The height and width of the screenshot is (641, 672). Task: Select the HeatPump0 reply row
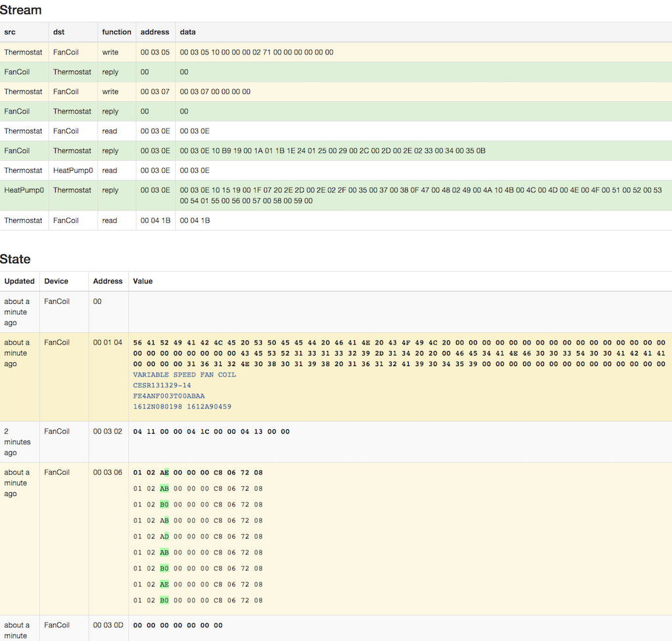coord(336,196)
